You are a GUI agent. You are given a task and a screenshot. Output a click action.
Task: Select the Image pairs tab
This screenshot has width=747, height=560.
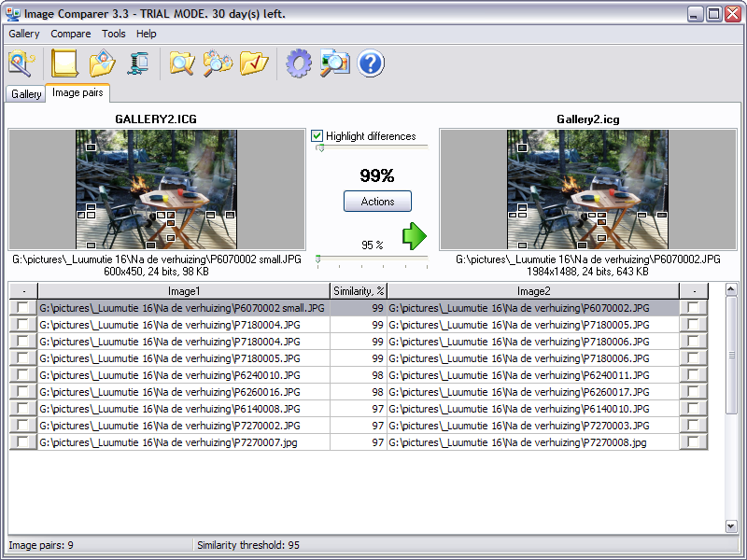point(78,92)
